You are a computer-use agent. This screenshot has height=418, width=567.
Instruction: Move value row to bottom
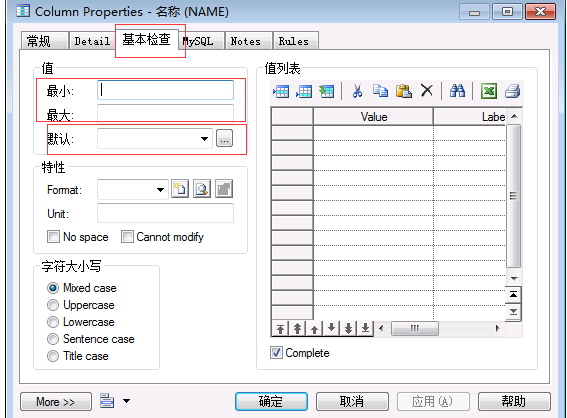365,329
